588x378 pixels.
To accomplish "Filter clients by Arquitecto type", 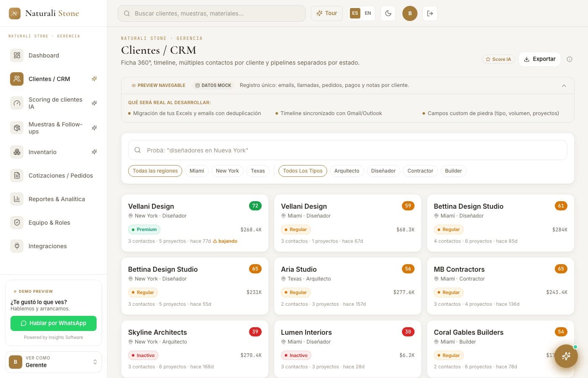I will point(347,171).
